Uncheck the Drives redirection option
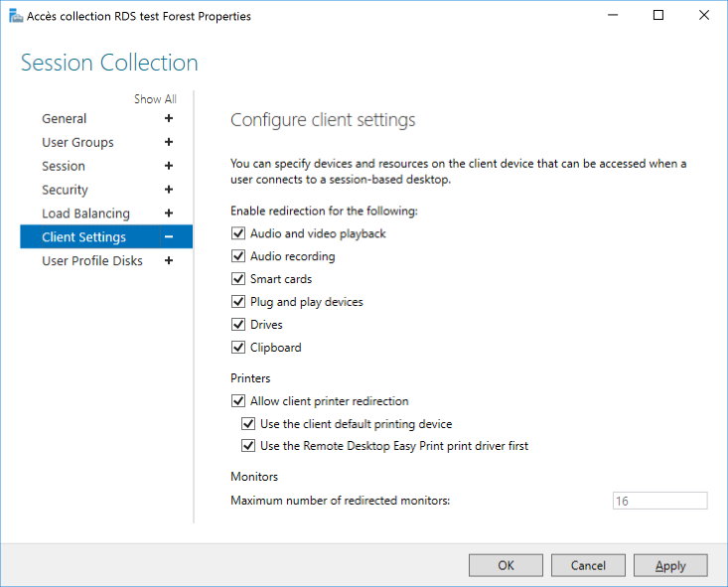Image resolution: width=728 pixels, height=587 pixels. [x=238, y=324]
